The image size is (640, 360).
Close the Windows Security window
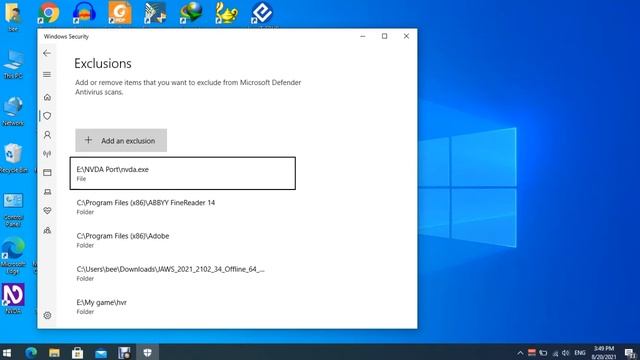coord(406,36)
